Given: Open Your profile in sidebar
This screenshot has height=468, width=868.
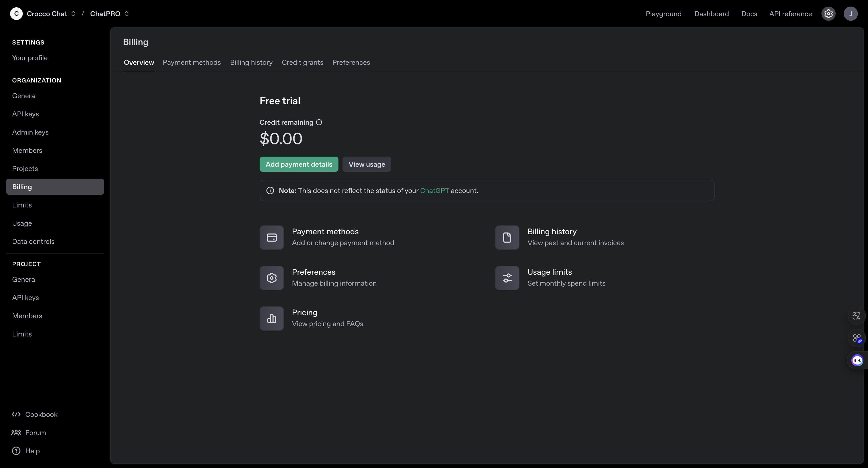Looking at the screenshot, I should coord(55,58).
